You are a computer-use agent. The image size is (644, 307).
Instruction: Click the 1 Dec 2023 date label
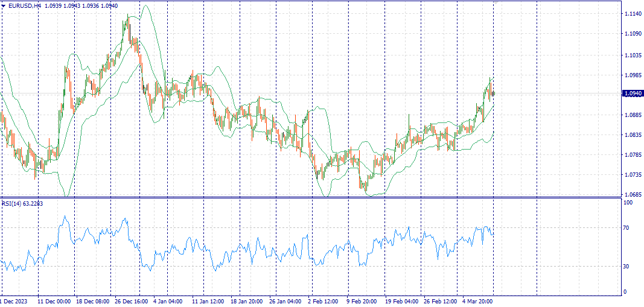pyautogui.click(x=13, y=301)
